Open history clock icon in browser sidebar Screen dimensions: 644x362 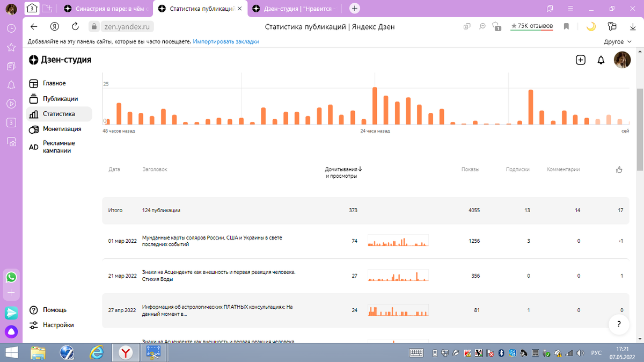pos(11,28)
